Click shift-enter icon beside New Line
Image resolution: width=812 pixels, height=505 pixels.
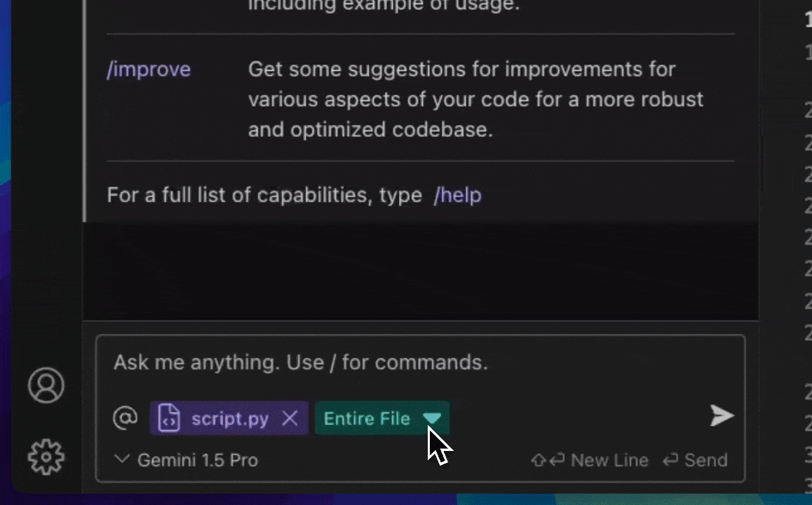548,460
